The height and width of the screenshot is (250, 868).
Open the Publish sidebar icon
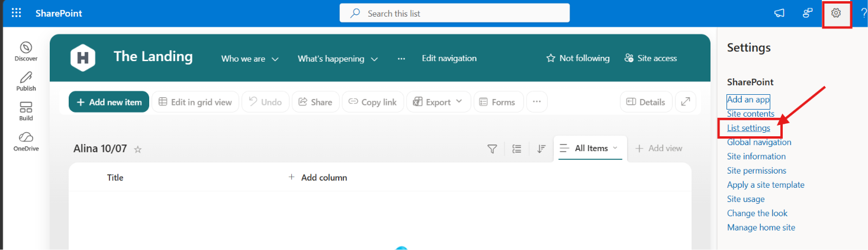point(26,81)
